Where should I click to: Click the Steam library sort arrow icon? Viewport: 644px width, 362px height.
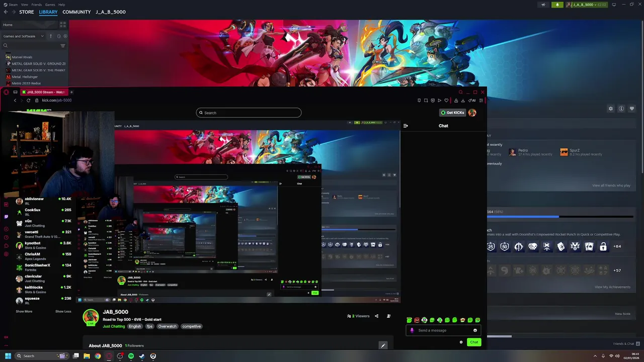click(x=51, y=36)
